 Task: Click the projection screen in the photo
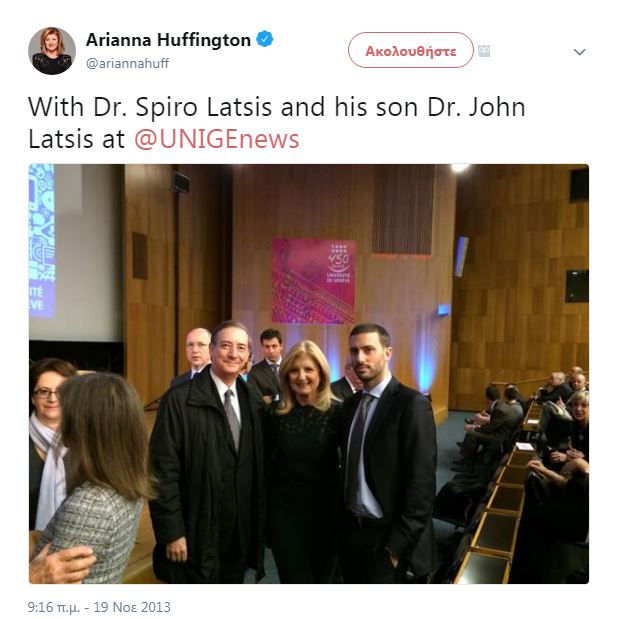click(x=75, y=253)
